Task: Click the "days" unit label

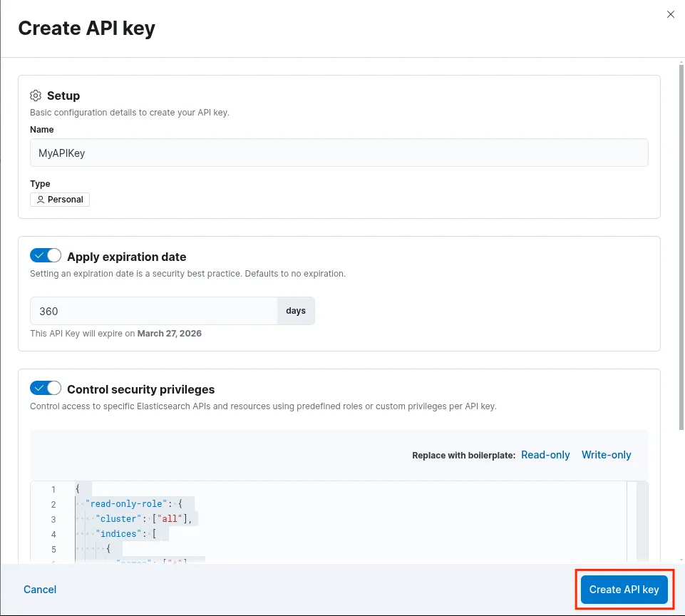Action: [x=296, y=311]
